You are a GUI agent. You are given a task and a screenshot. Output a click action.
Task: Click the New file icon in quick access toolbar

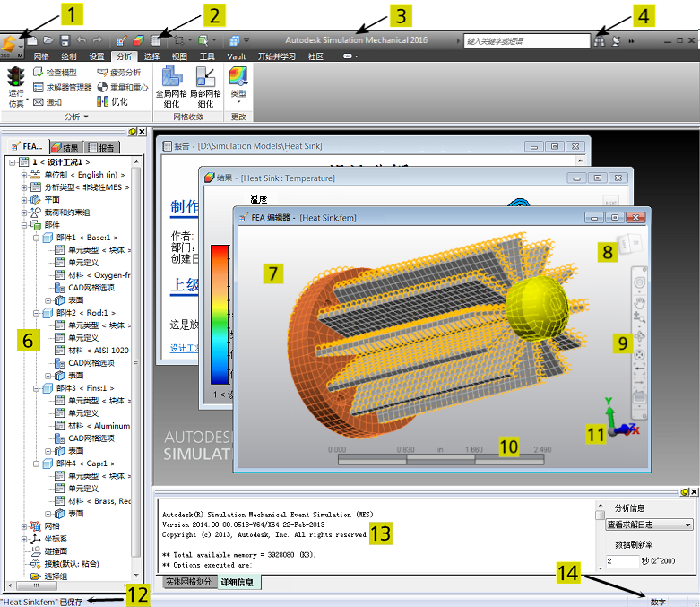(32, 40)
